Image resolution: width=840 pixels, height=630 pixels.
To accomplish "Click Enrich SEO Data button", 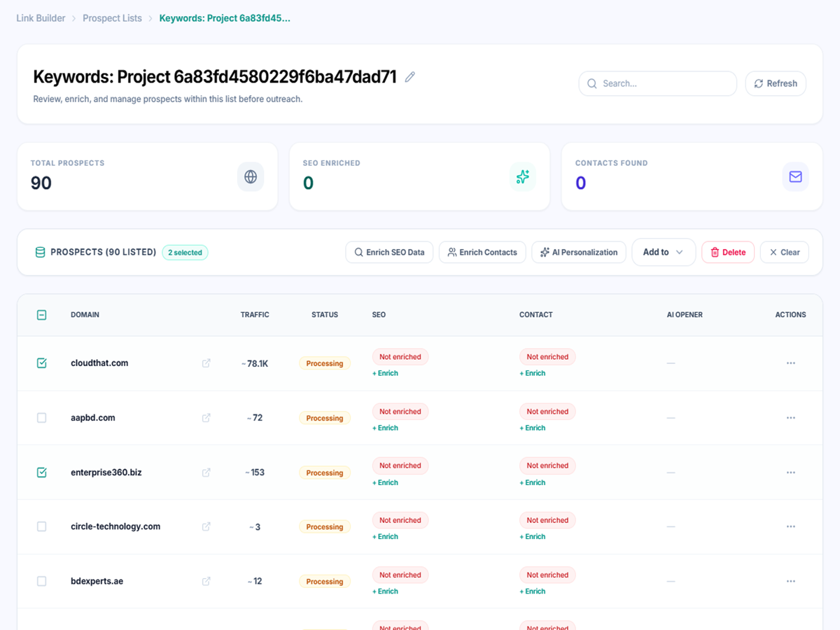I will [390, 252].
